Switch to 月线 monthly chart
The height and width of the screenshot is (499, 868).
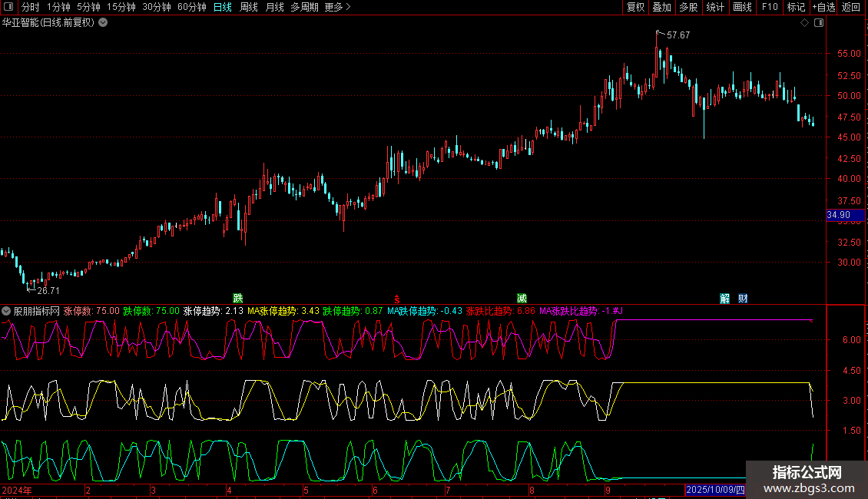coord(274,7)
